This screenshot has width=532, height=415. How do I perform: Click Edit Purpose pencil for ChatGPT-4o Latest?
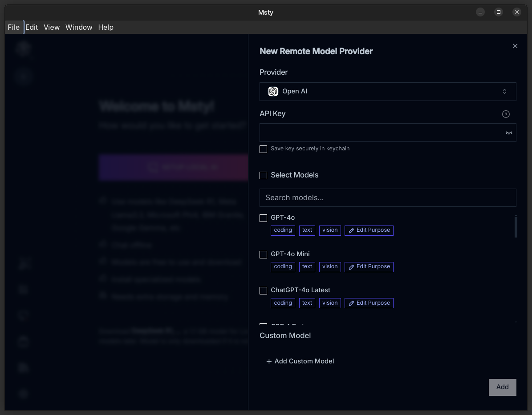[x=351, y=303]
